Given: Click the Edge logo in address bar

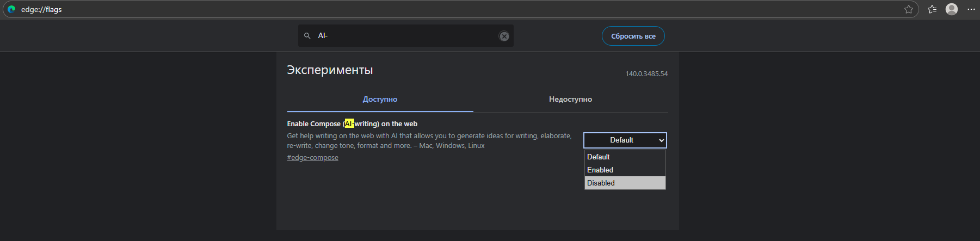Looking at the screenshot, I should click(x=11, y=9).
